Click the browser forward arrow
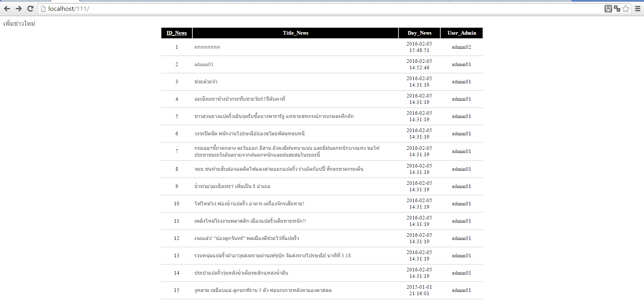 click(x=19, y=8)
